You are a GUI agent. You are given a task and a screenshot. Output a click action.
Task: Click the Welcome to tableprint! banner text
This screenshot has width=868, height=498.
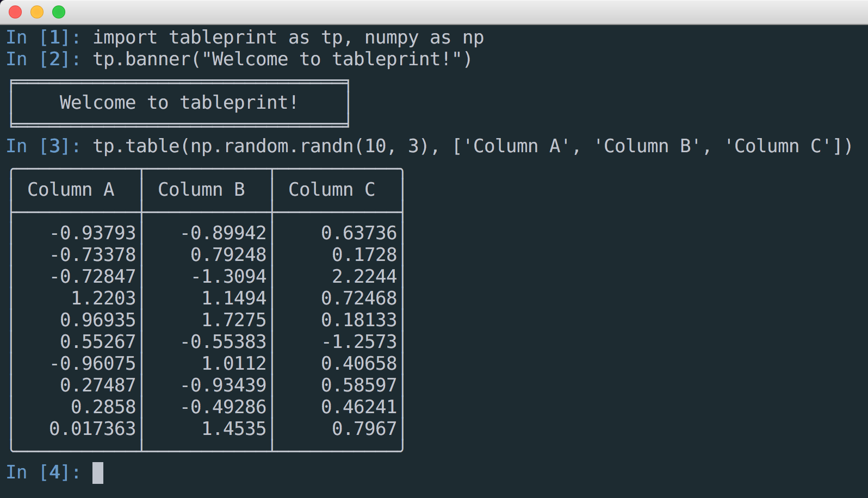click(179, 103)
